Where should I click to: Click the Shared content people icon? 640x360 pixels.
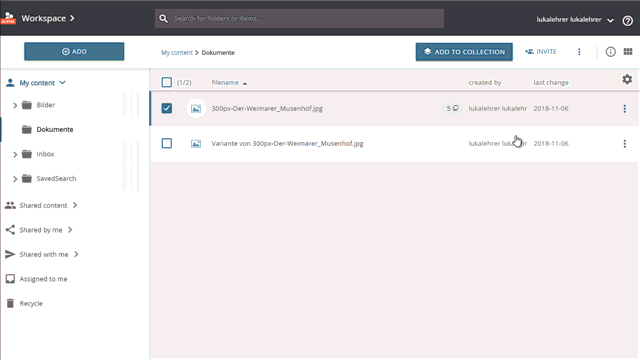tap(10, 205)
